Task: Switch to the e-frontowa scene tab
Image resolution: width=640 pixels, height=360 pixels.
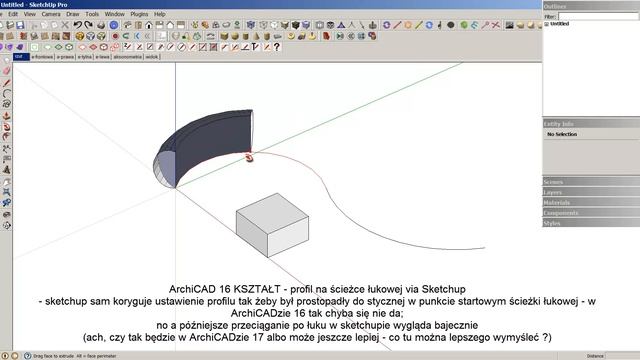Action: (x=42, y=57)
